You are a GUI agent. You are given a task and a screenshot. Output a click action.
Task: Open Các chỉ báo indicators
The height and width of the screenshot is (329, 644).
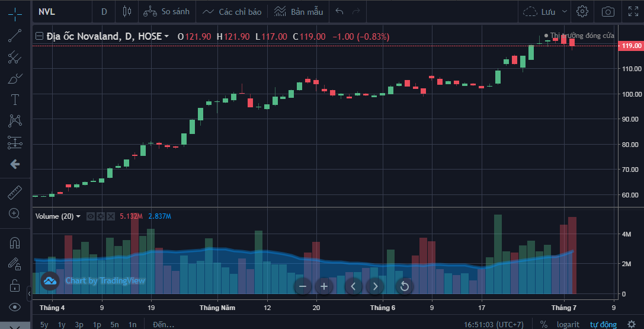pyautogui.click(x=232, y=11)
